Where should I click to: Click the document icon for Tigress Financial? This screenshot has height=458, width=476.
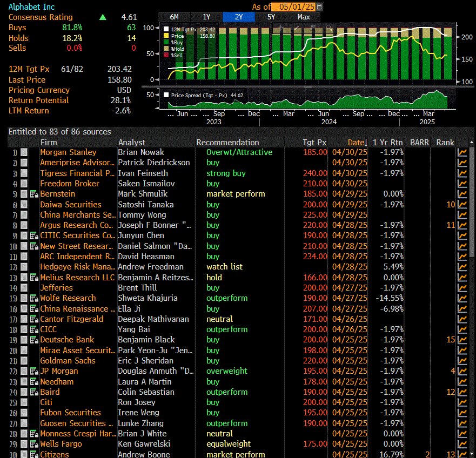click(x=24, y=173)
